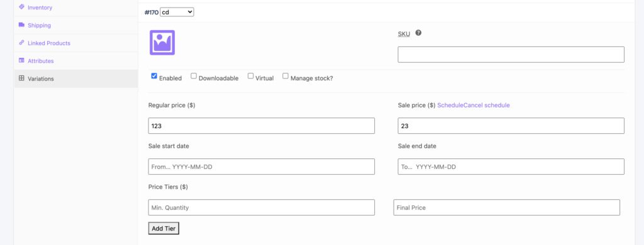Screen dimensions: 644x245
Task: Click the SKU help question mark icon
Action: [418, 33]
